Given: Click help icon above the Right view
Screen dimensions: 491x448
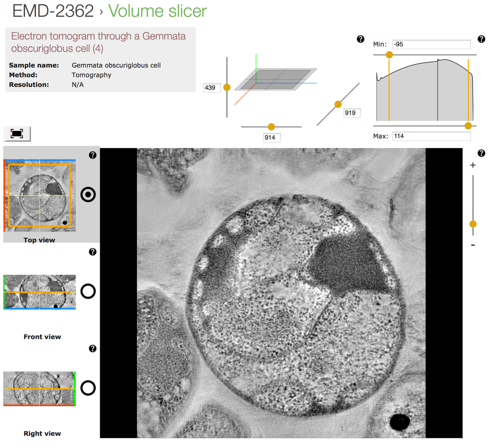Looking at the screenshot, I should click(x=92, y=349).
